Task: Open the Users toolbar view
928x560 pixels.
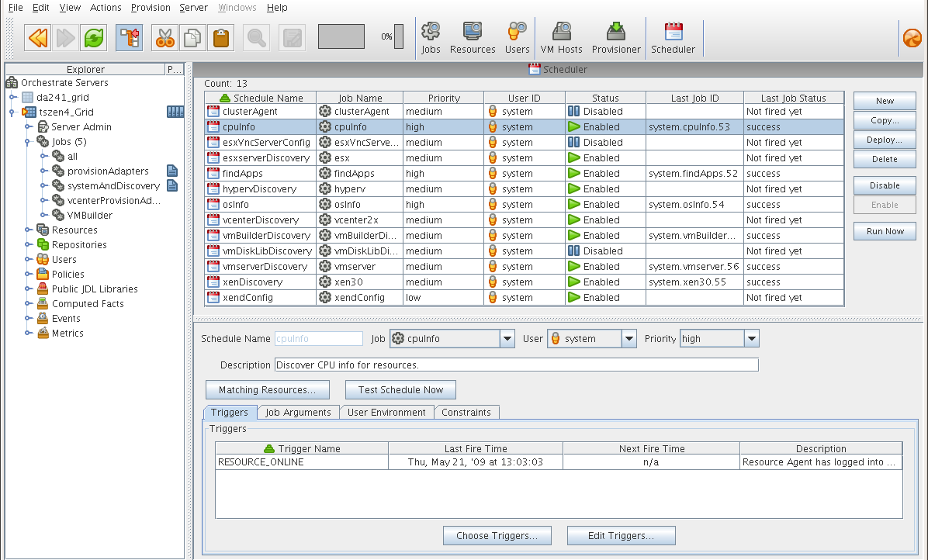Action: 517,36
